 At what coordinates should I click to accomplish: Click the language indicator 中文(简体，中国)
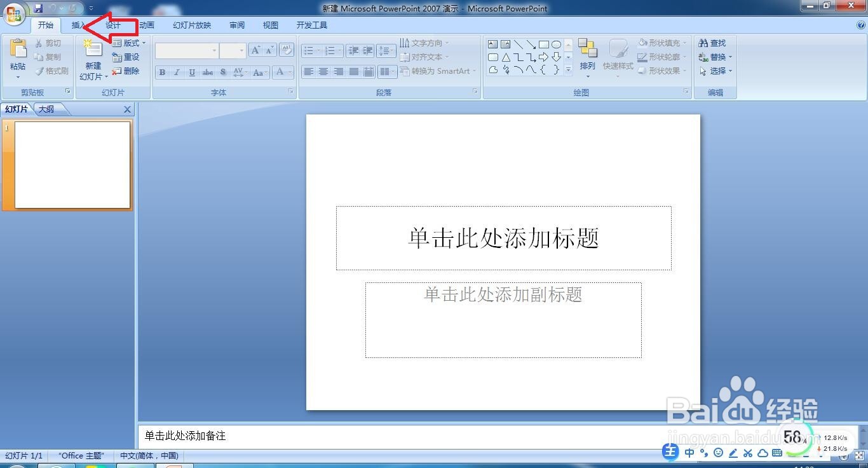[x=149, y=456]
